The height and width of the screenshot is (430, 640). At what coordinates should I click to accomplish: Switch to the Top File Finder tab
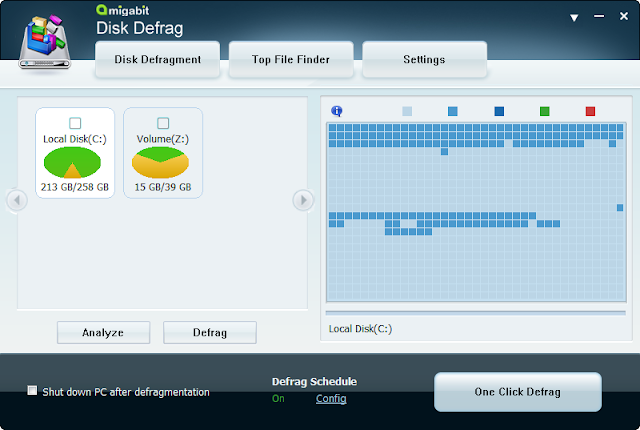[x=291, y=59]
